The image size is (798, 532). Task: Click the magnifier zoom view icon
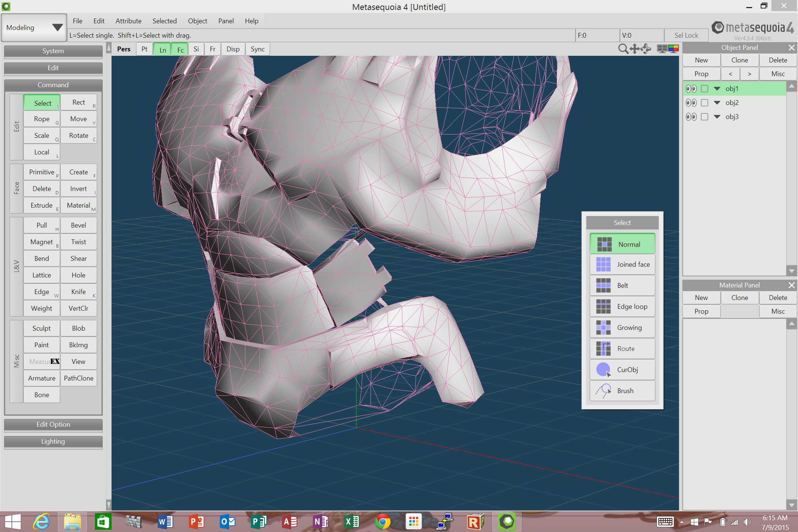pos(623,49)
